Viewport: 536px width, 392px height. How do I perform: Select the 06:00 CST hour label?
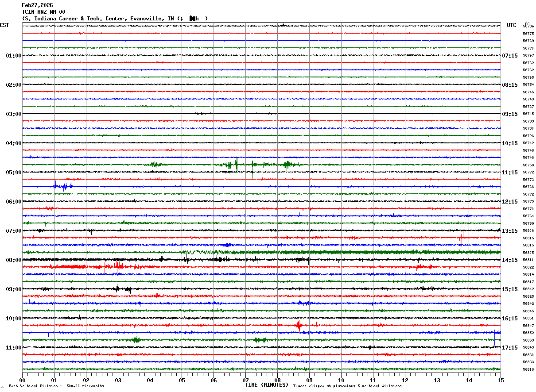tap(13, 202)
